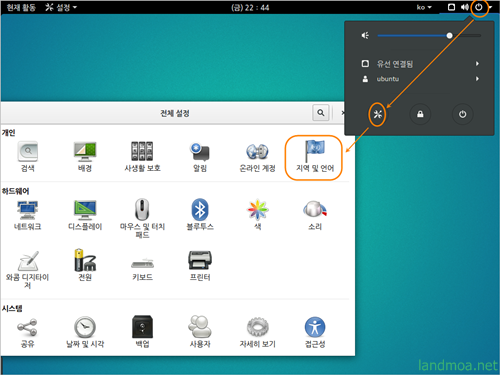Image resolution: width=500 pixels, height=375 pixels.
Task: Open 사생활 보호 privacy settings
Action: 142,157
